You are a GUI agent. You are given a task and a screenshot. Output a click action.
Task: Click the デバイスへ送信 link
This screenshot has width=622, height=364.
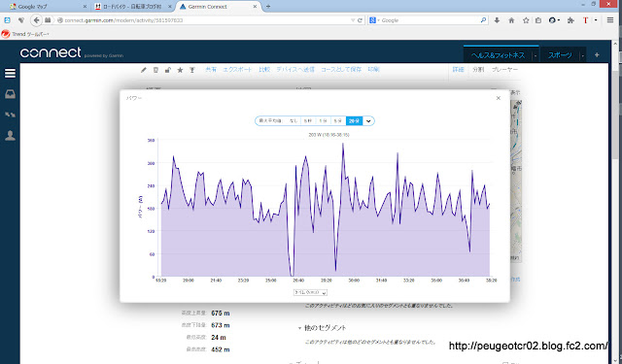[x=295, y=69]
